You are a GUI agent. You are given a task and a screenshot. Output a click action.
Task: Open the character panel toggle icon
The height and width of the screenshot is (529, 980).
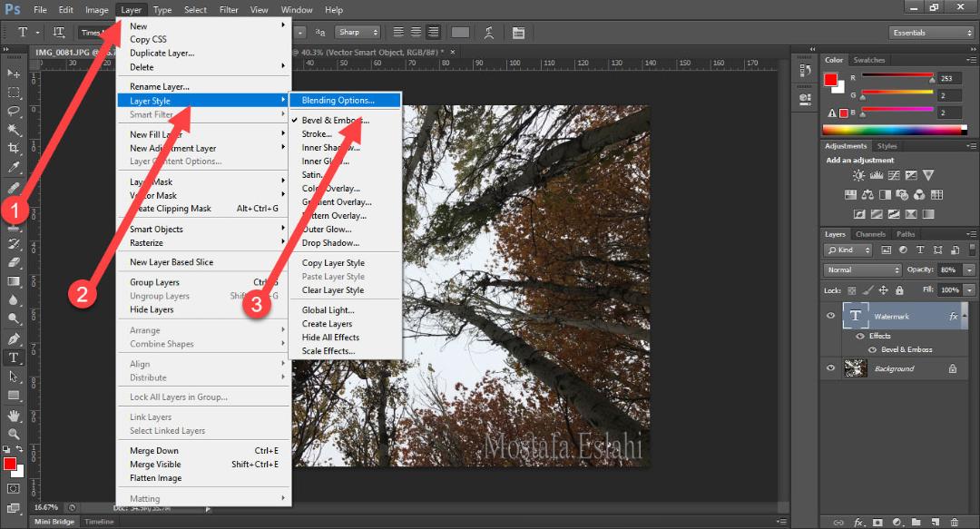(518, 33)
